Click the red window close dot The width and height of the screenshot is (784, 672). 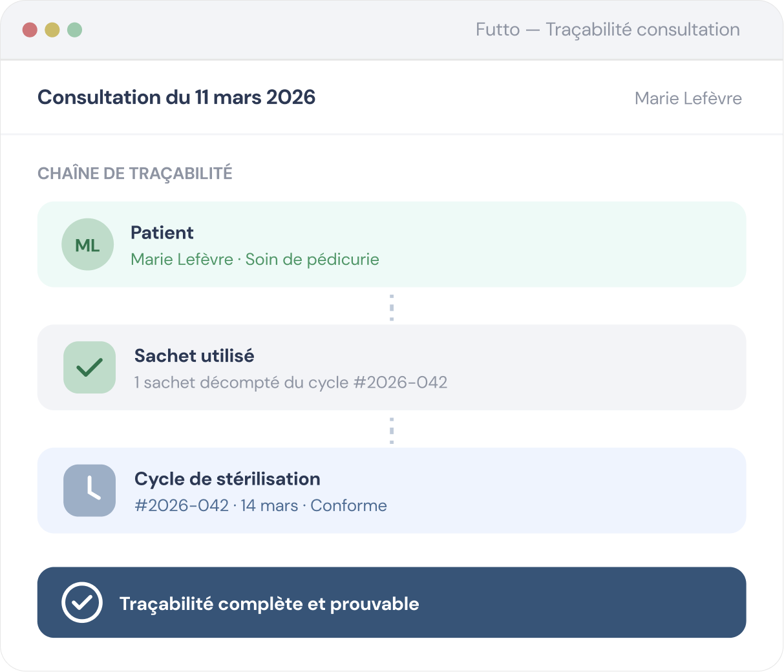point(30,30)
